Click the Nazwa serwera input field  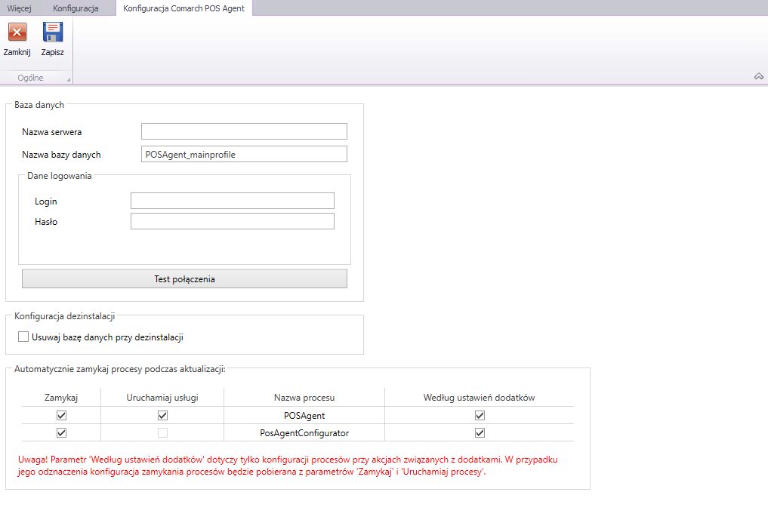[244, 131]
